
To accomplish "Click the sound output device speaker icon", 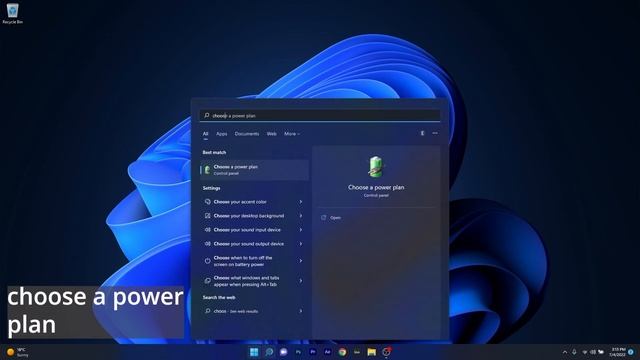I will pos(207,244).
